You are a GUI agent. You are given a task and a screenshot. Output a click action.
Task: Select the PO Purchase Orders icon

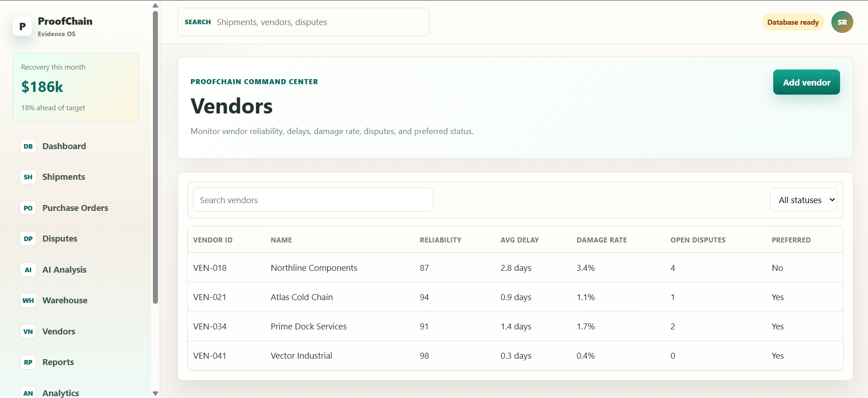[28, 208]
